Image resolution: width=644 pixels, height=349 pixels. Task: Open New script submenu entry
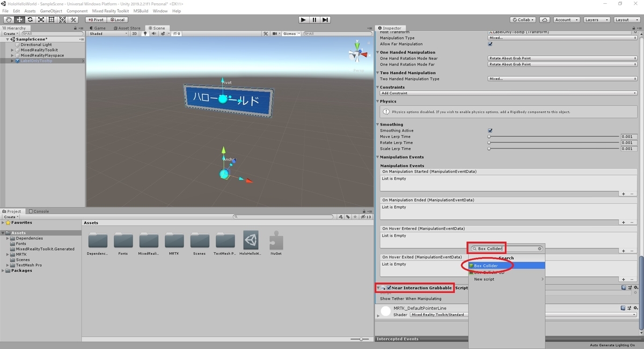[507, 279]
